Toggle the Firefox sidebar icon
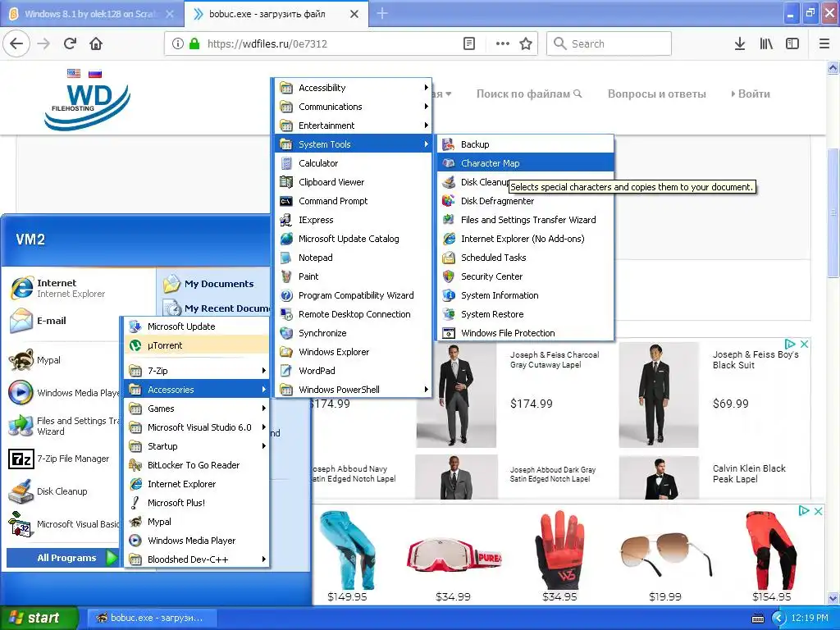The width and height of the screenshot is (840, 630). (x=792, y=44)
